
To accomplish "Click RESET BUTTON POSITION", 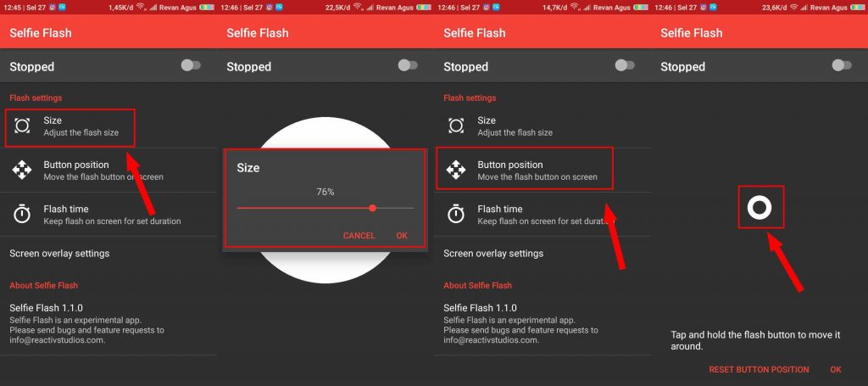I will [759, 369].
